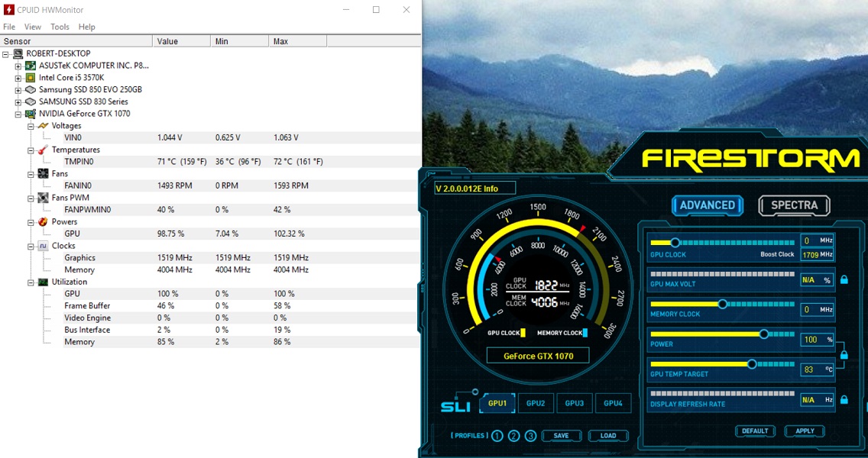Click the ASUSTeK motherboard icon
The width and height of the screenshot is (868, 458).
click(31, 66)
